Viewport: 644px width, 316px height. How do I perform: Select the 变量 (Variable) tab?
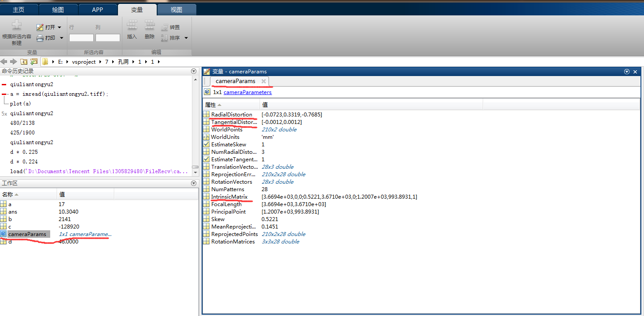click(x=137, y=10)
